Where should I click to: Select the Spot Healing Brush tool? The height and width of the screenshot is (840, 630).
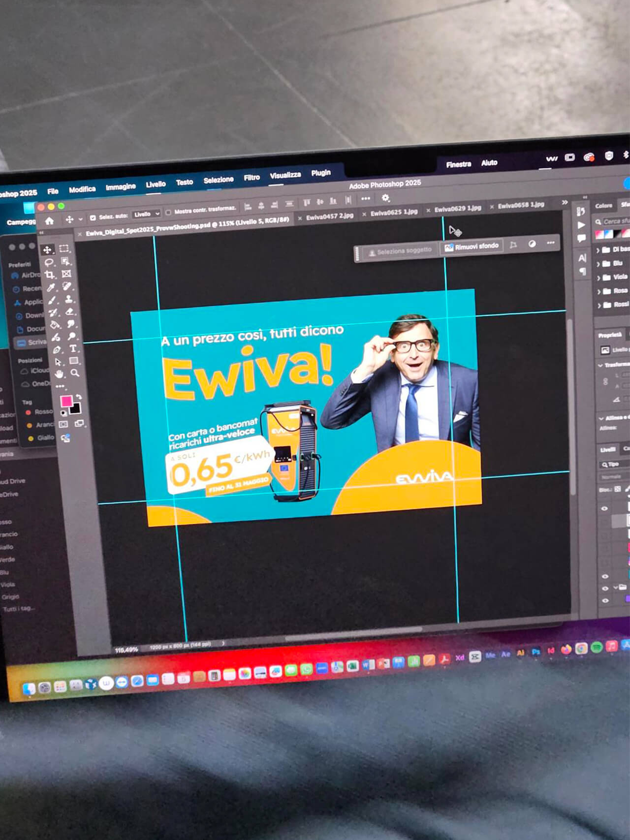67,286
